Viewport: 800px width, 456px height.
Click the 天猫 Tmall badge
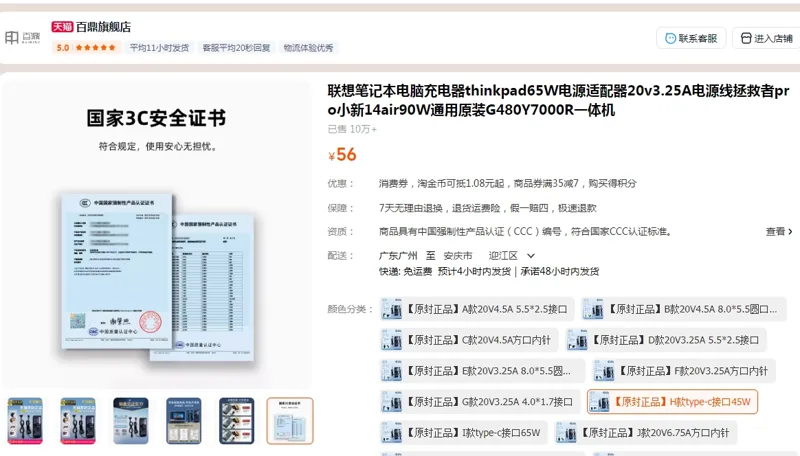[62, 27]
